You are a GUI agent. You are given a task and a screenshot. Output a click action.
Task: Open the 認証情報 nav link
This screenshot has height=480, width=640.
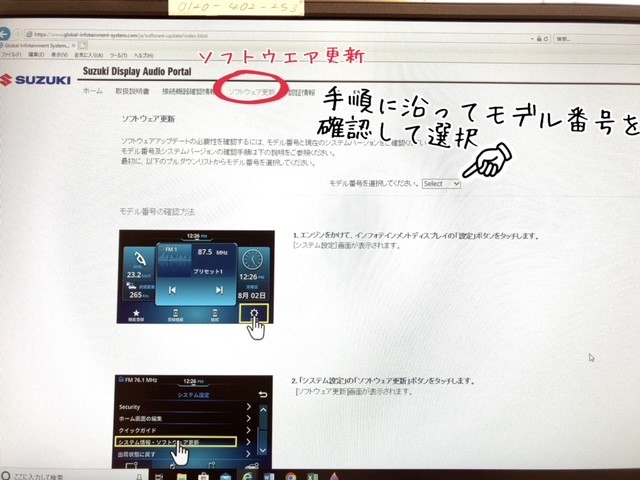(x=301, y=93)
